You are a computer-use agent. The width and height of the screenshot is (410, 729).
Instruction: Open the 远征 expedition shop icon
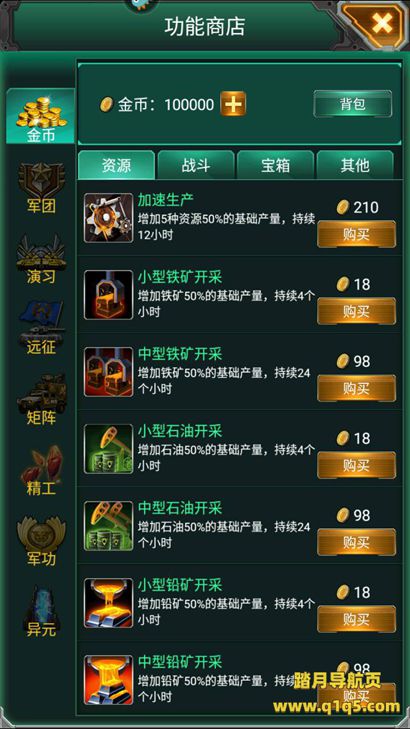tap(41, 328)
